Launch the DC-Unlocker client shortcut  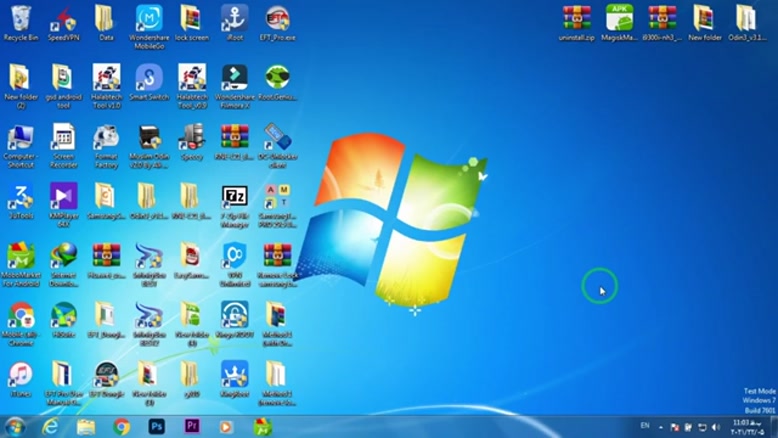pos(277,146)
